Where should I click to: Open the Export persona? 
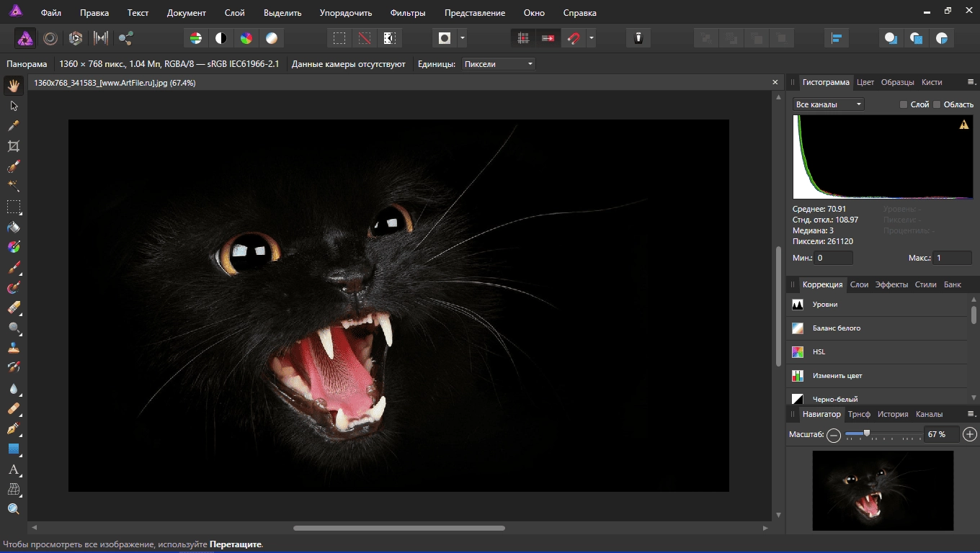(x=126, y=38)
